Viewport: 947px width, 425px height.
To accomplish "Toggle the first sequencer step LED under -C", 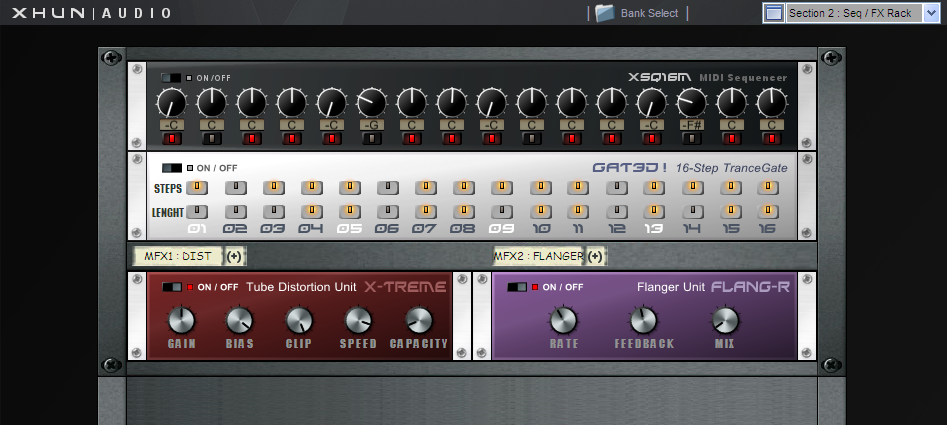I will (172, 139).
